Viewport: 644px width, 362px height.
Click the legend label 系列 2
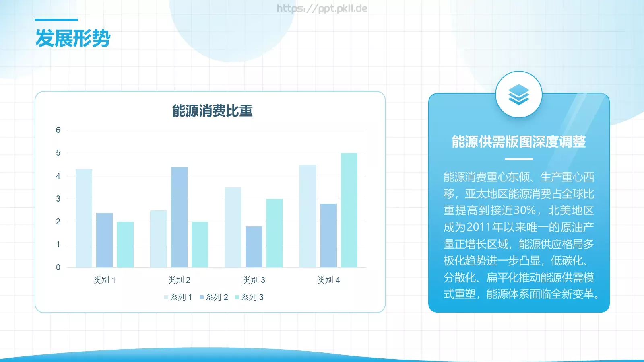(217, 297)
